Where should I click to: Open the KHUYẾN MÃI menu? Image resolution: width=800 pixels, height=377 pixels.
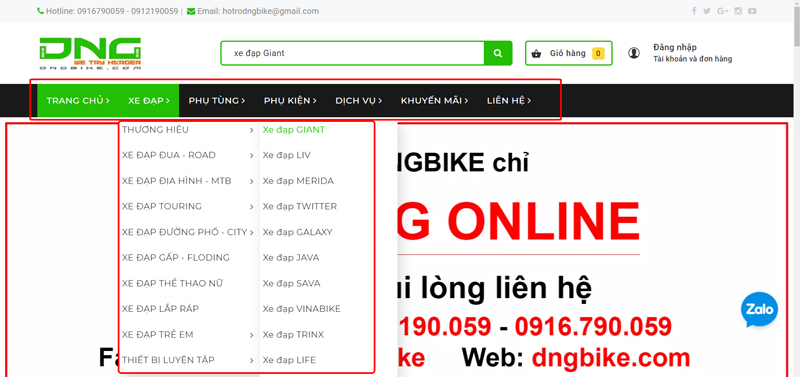(x=434, y=100)
